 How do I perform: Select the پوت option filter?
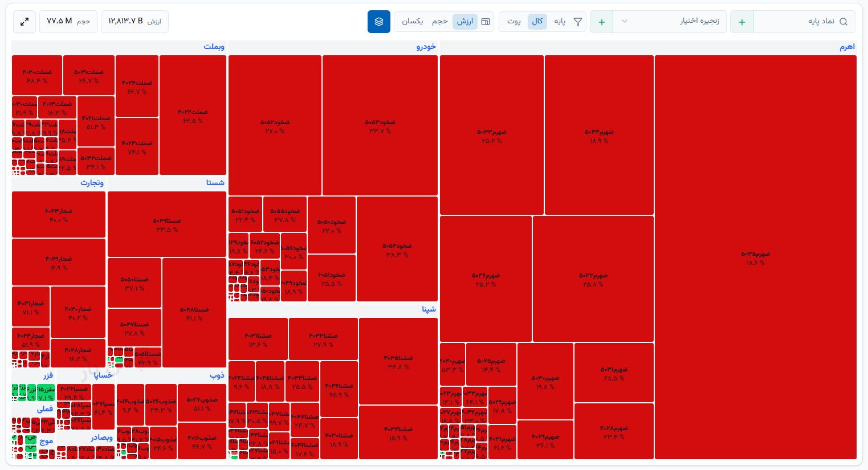pos(514,22)
